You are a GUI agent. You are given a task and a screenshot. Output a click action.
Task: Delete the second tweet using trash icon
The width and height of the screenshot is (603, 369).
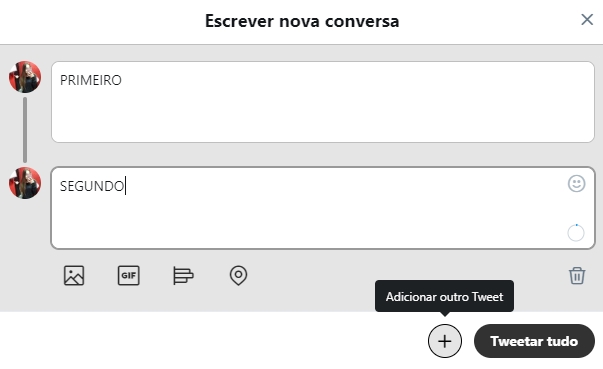pyautogui.click(x=577, y=276)
